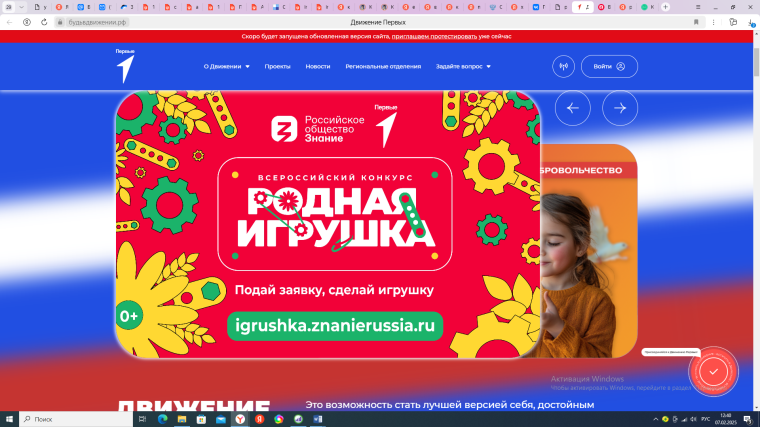Click the igrushka.znanierussia.ru green button on the banner

coord(335,326)
